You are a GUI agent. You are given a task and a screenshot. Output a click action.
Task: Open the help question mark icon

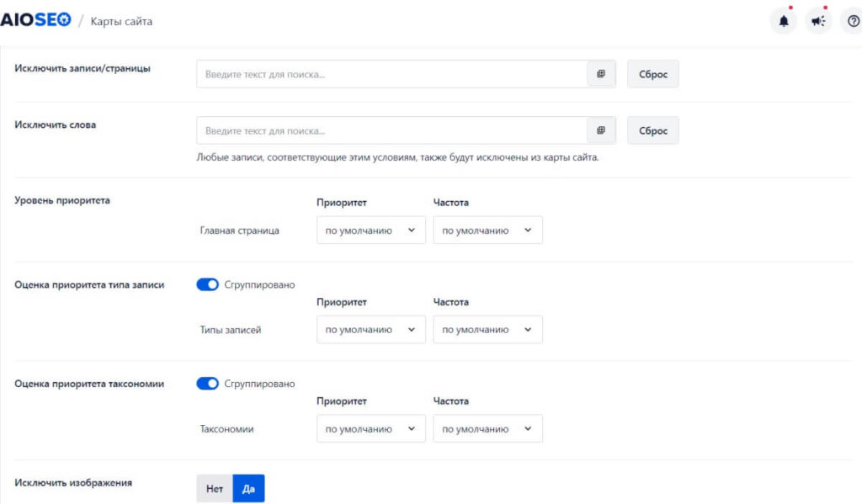[853, 21]
